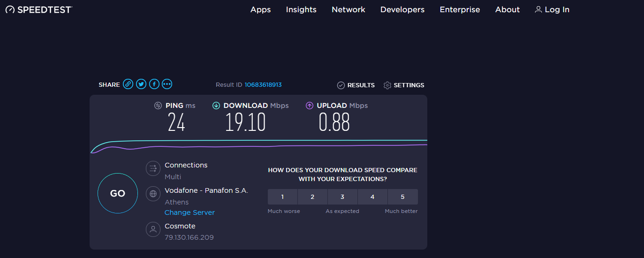Click the Athens server location text
Screen dimensions: 644x258
(x=177, y=202)
